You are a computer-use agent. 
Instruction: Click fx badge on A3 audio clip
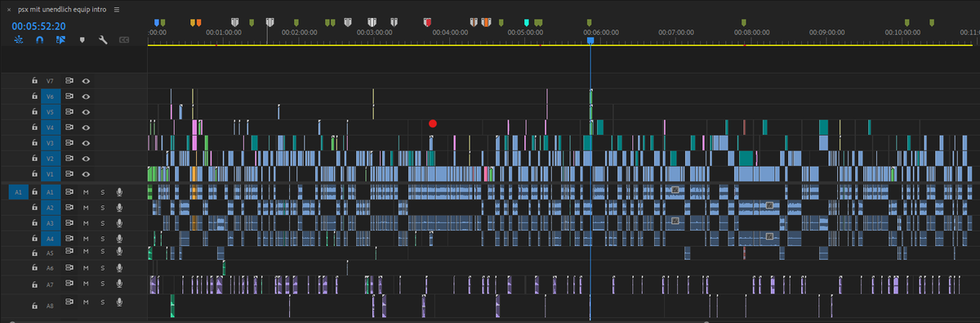click(x=675, y=220)
